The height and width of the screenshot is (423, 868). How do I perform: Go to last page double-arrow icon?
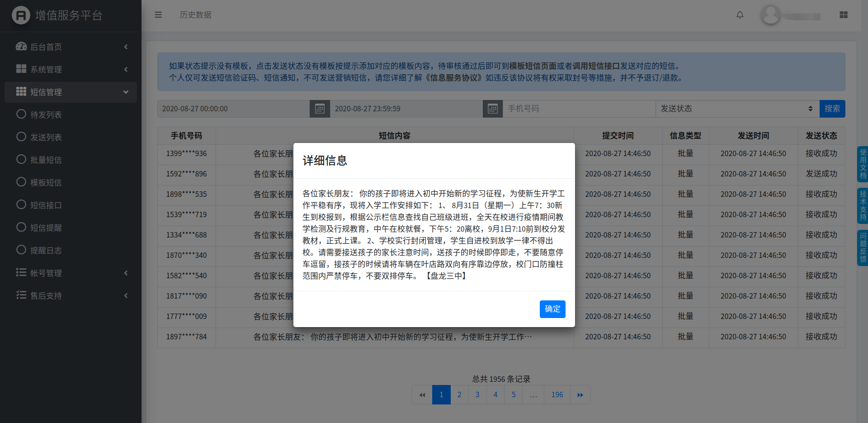[x=580, y=395]
